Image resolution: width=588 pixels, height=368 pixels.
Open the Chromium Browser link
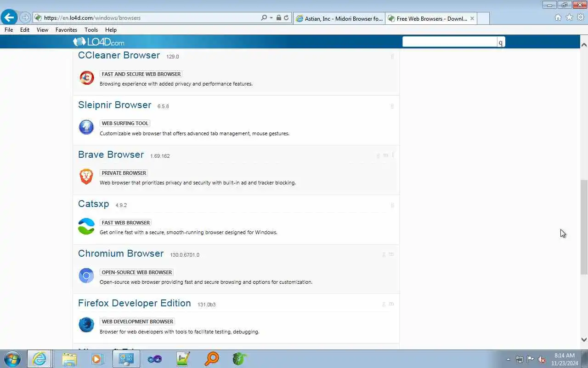coord(121,253)
